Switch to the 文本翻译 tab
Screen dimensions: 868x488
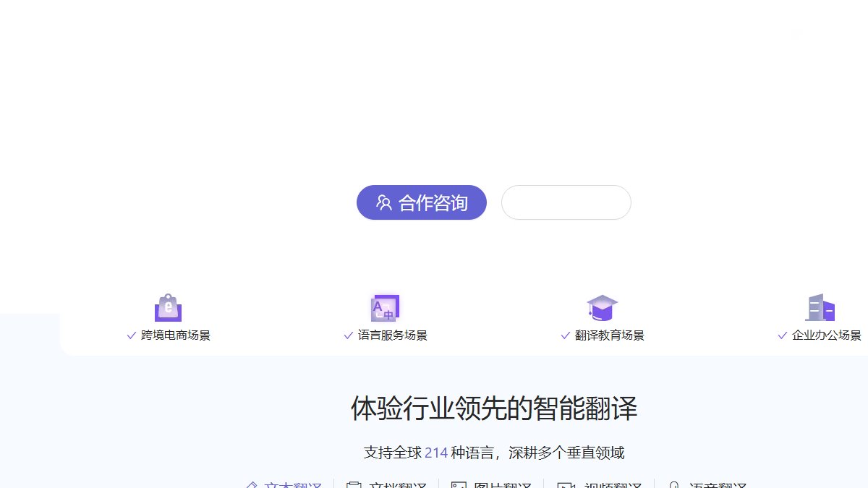coord(284,484)
